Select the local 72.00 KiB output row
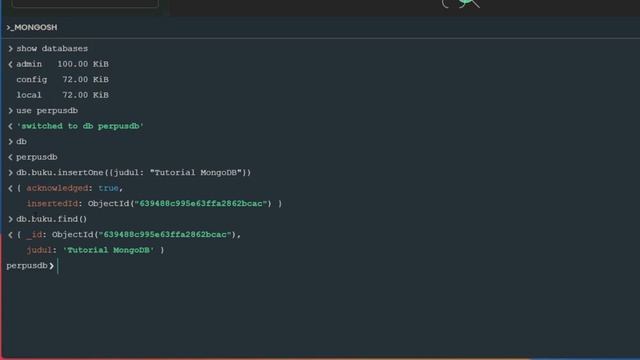This screenshot has width=640, height=360. (62, 95)
